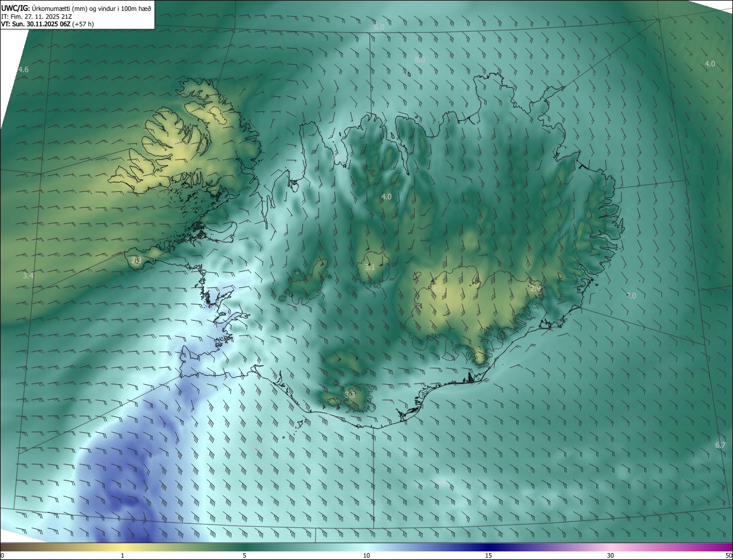
Task: Click the 3.3 value label near the south coast
Action: 350,395
